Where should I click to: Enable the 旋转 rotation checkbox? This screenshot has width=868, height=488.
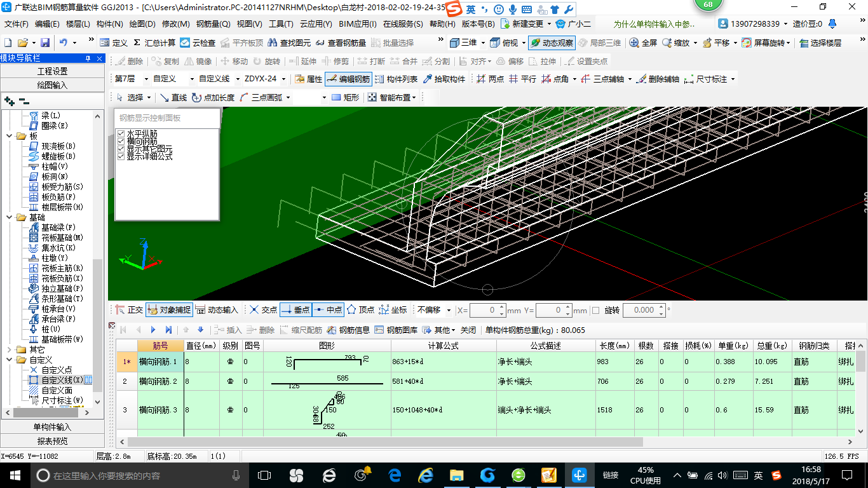pos(595,310)
